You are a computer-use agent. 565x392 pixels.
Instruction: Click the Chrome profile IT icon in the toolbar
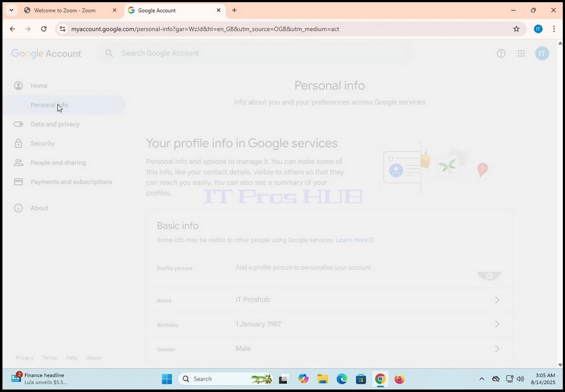(x=538, y=29)
